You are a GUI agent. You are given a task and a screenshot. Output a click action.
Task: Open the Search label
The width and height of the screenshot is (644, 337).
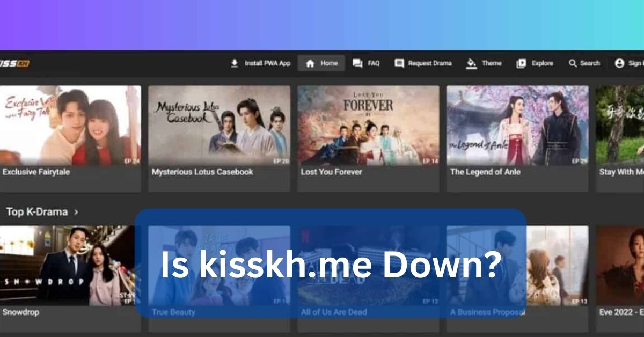tap(590, 63)
